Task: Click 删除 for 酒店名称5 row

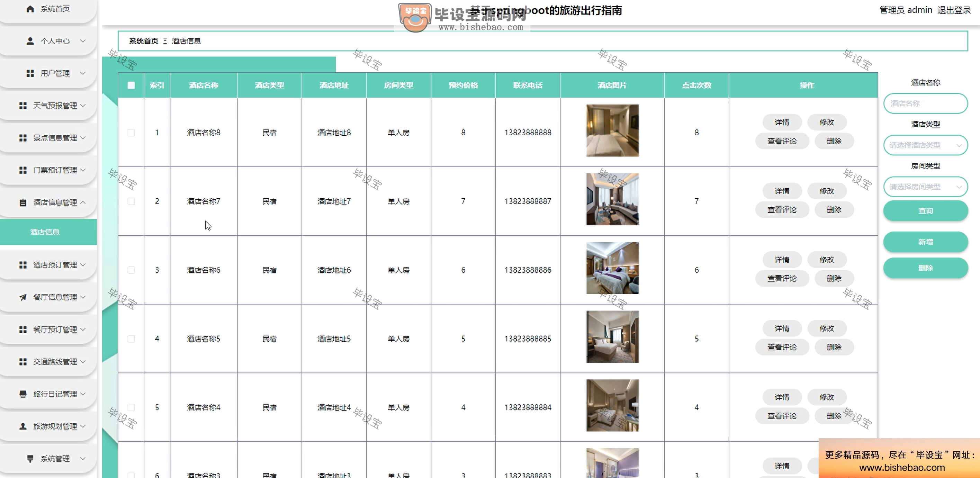Action: tap(834, 347)
